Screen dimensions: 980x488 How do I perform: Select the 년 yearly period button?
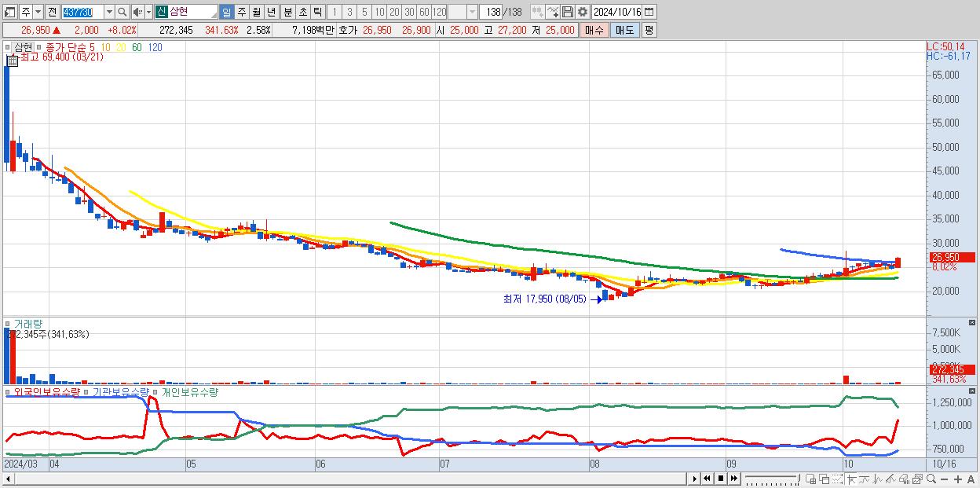pos(272,12)
